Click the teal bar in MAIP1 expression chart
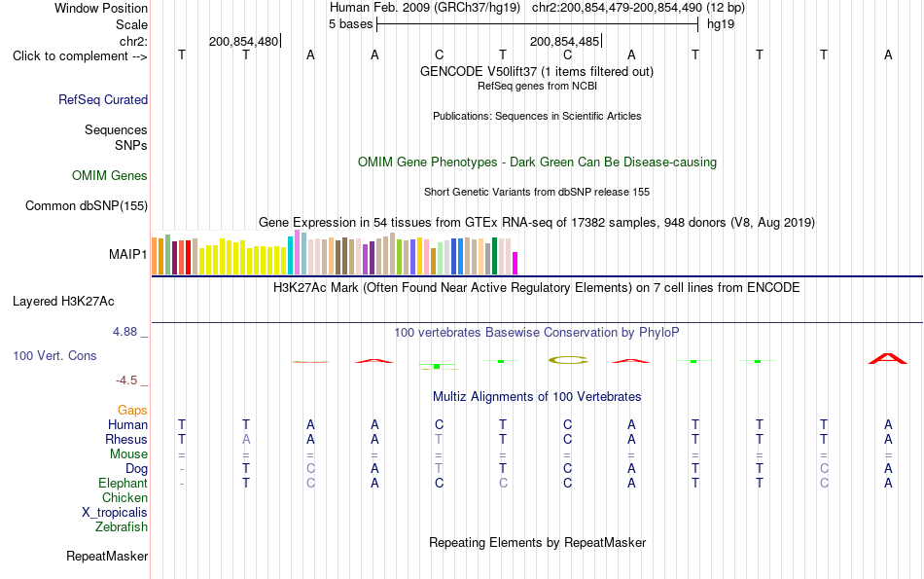The image size is (924, 579). pyautogui.click(x=290, y=255)
